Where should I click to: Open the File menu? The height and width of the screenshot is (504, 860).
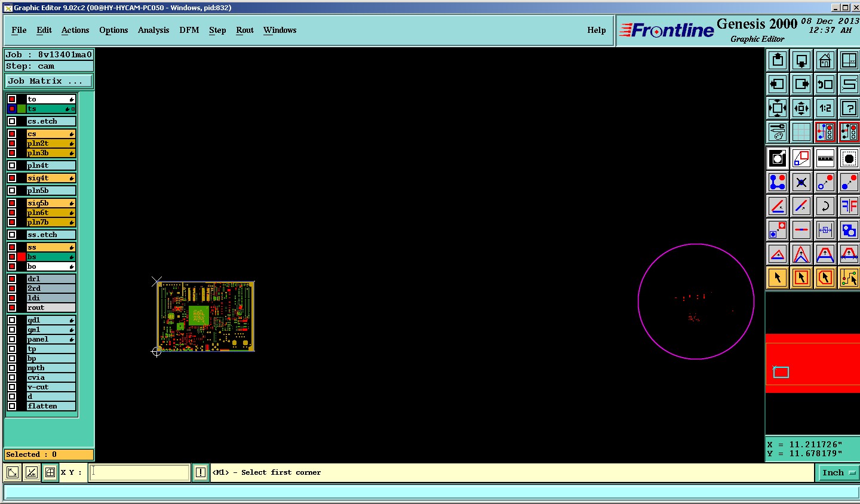click(19, 30)
